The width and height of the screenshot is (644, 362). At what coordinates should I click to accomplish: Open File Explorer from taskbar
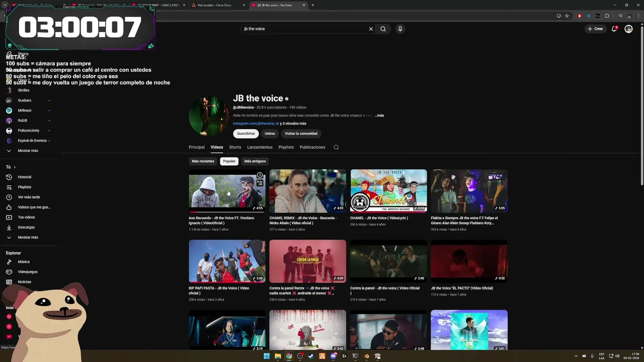tap(278, 356)
